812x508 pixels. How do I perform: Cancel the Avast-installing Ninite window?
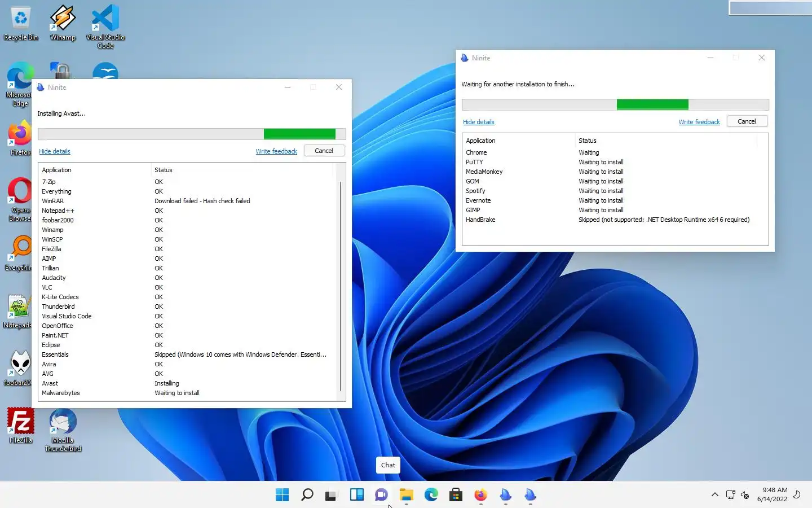(324, 151)
